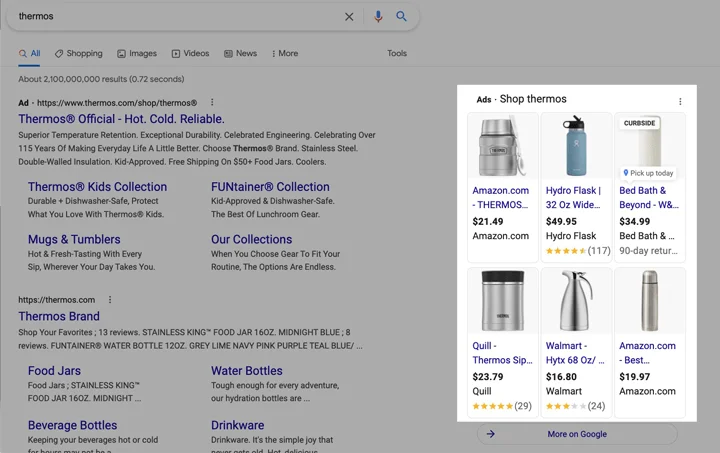720x453 pixels.
Task: Switch to the Shopping tab
Action: coord(79,54)
